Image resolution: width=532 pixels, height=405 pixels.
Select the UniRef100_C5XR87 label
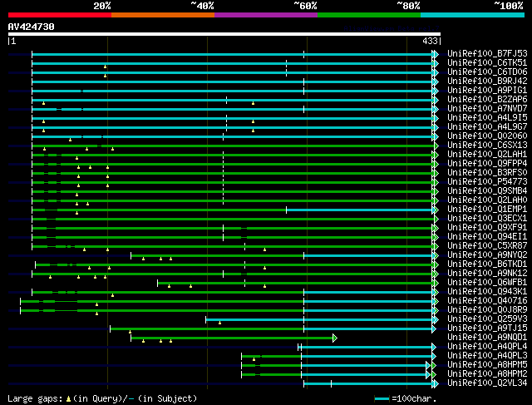coord(487,246)
